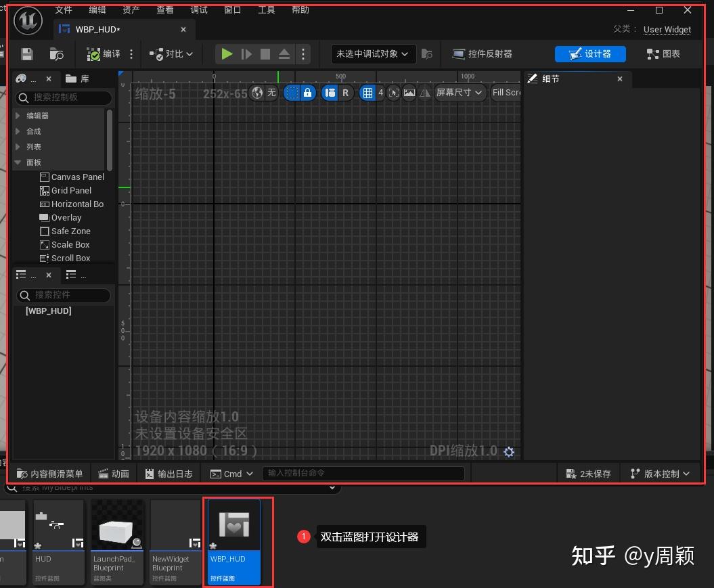Image resolution: width=714 pixels, height=588 pixels.
Task: Click the DPI scale settings gear
Action: (x=509, y=452)
